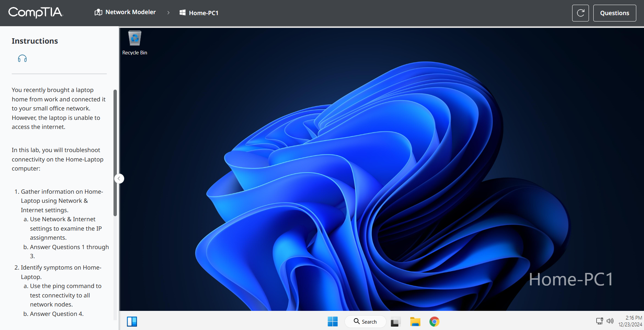Click 'Identify symptoms on Home-Laptop' step

61,272
